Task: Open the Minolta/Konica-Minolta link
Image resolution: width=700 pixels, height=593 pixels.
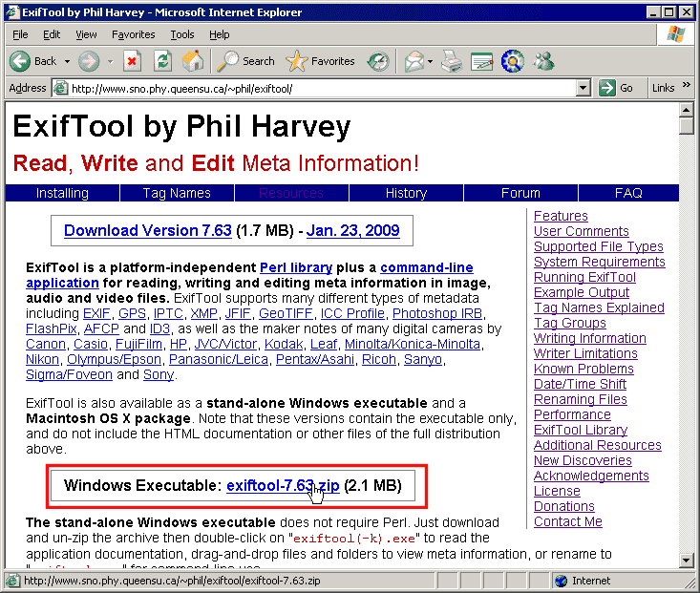Action: 413,345
